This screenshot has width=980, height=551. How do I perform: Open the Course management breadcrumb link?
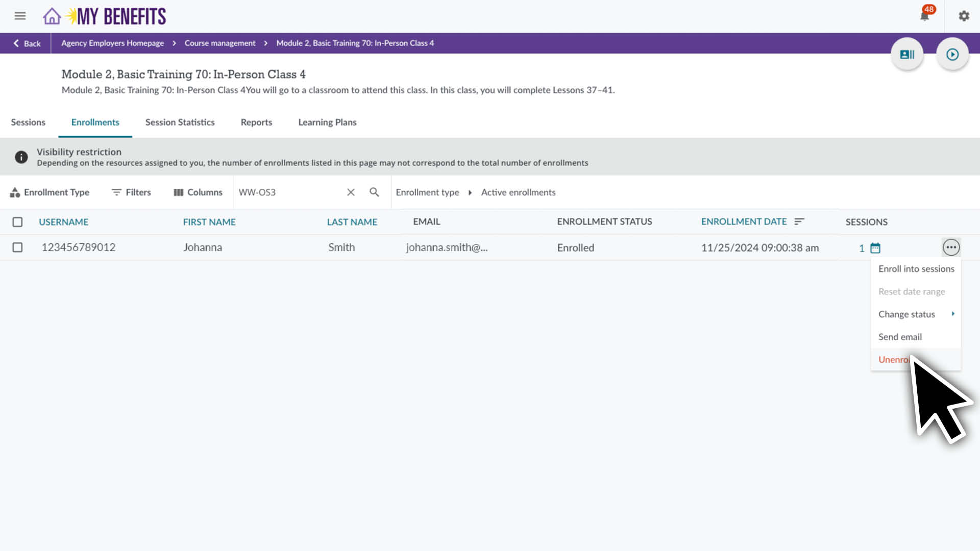[x=219, y=43]
